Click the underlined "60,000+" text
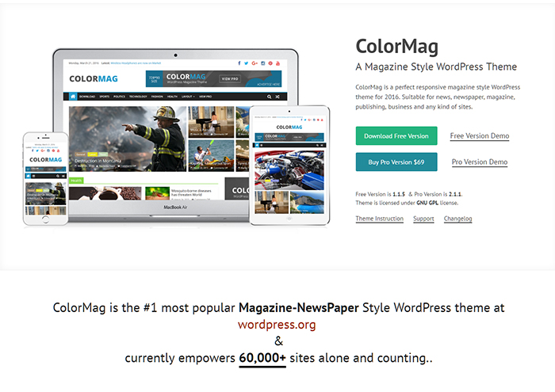The image size is (555, 392). (x=262, y=358)
